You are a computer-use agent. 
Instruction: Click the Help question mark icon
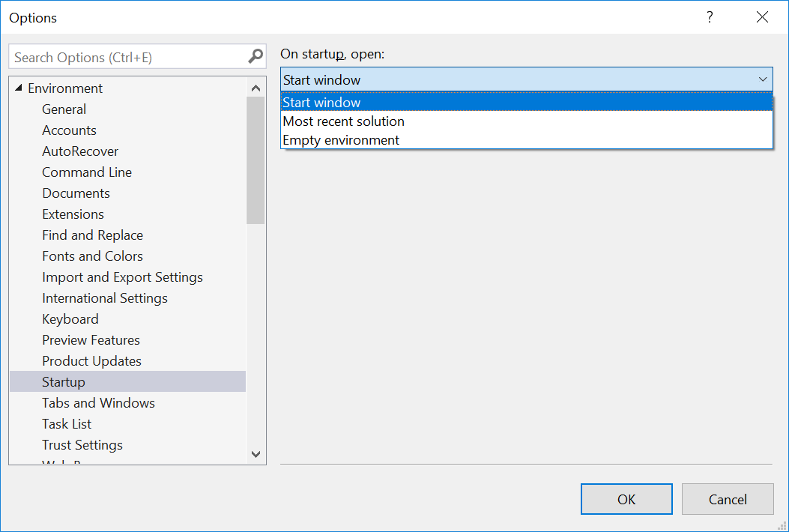click(x=710, y=16)
